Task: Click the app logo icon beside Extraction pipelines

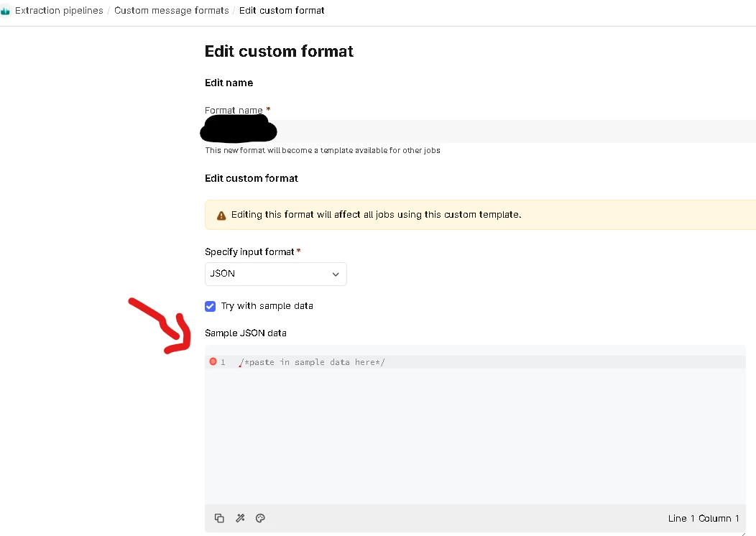Action: [6, 11]
